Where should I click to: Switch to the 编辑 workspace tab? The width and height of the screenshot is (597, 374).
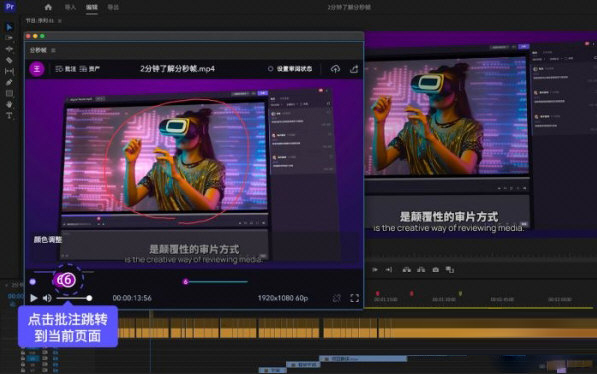coord(92,7)
